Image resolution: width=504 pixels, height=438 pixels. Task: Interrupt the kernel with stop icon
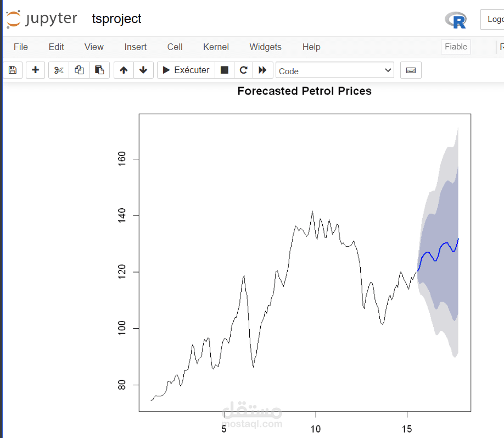tap(224, 70)
